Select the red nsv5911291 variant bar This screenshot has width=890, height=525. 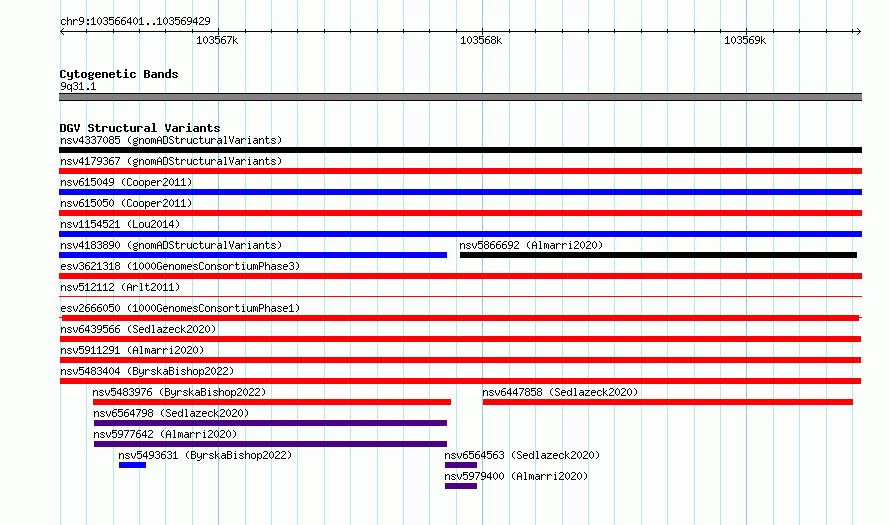pyautogui.click(x=460, y=360)
